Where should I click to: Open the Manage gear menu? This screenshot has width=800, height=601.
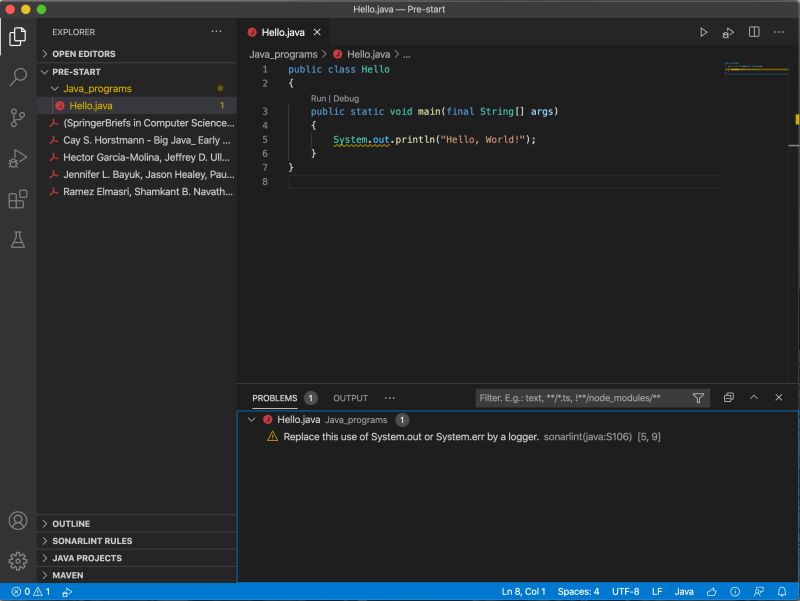pos(16,560)
